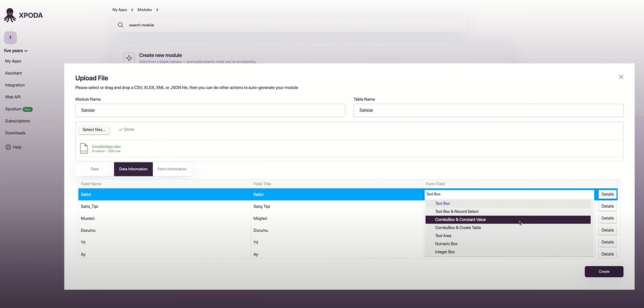Switch to the Form Information tab
The image size is (644, 308).
coord(172,169)
